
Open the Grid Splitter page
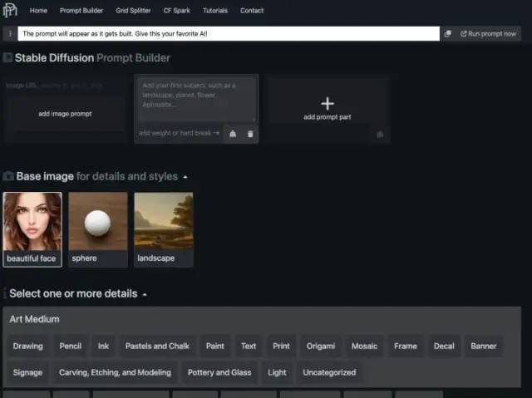point(133,11)
